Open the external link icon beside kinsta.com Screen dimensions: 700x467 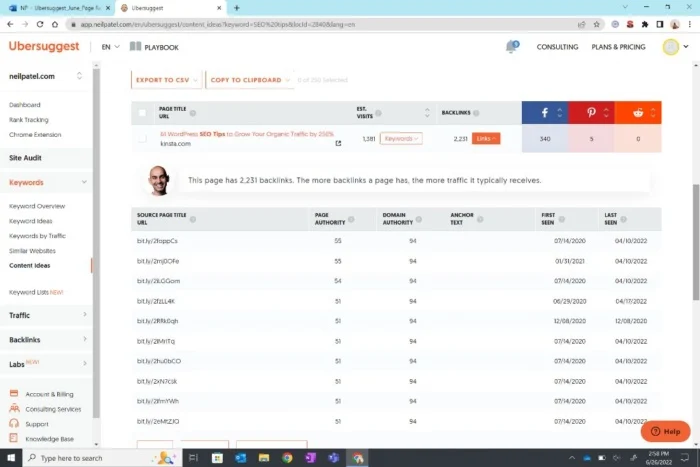pos(338,143)
